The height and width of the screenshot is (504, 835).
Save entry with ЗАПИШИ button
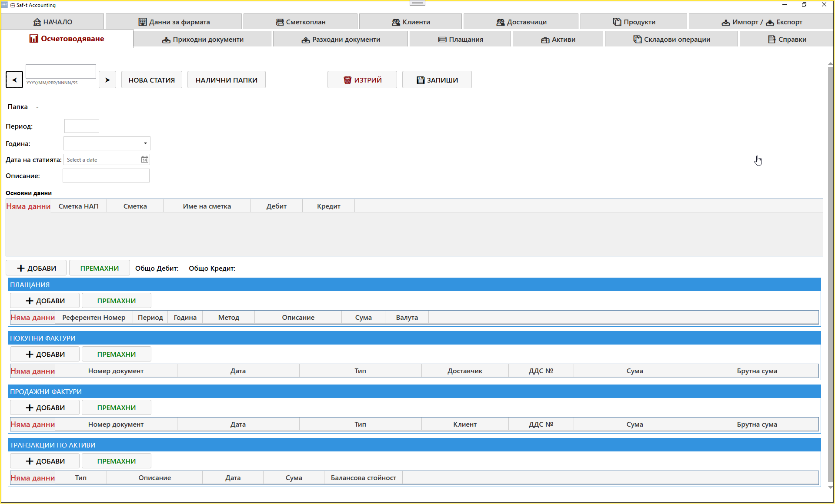437,80
